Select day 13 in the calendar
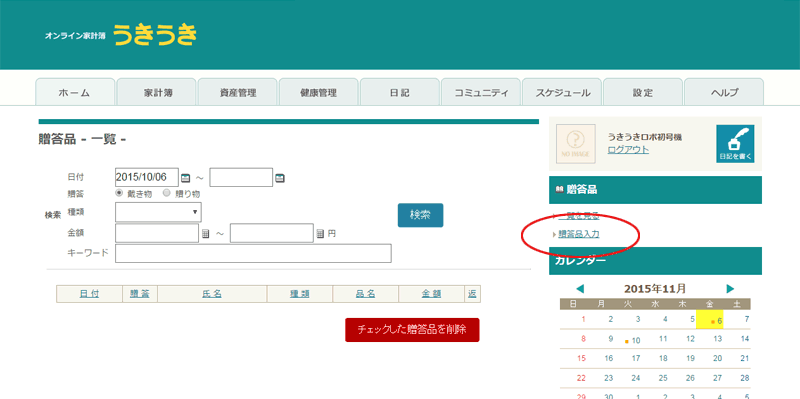 pyautogui.click(x=717, y=339)
